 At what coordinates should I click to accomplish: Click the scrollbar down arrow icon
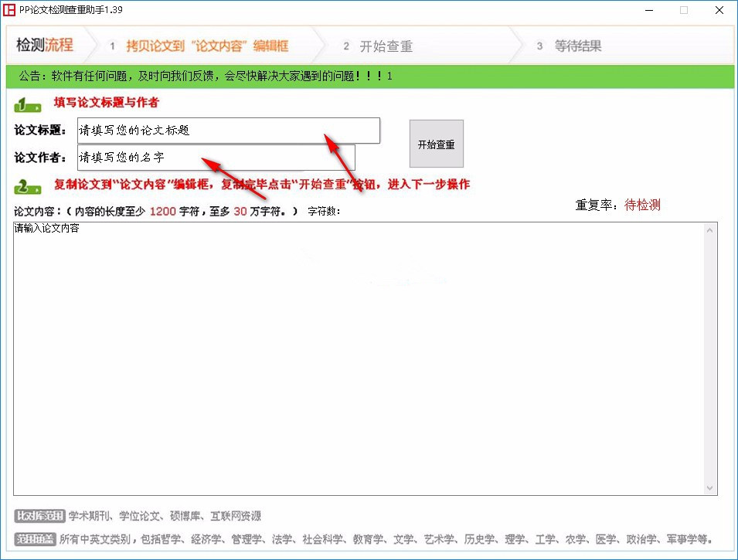[711, 489]
